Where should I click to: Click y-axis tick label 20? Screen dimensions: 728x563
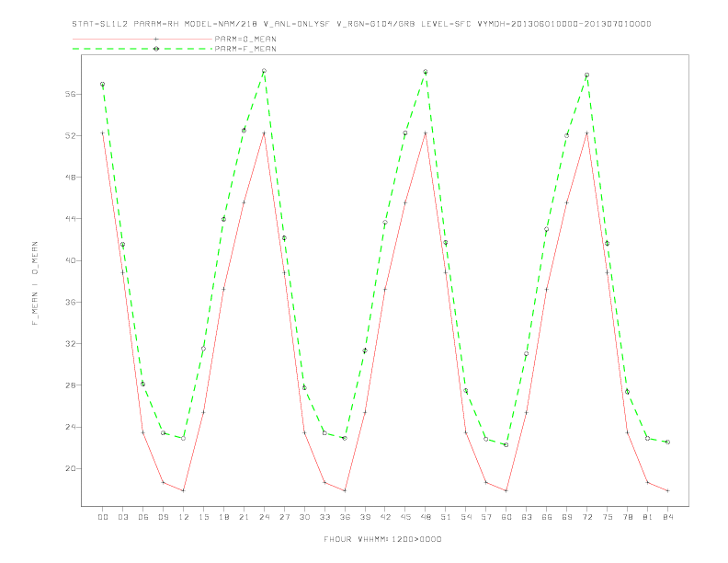(x=70, y=468)
